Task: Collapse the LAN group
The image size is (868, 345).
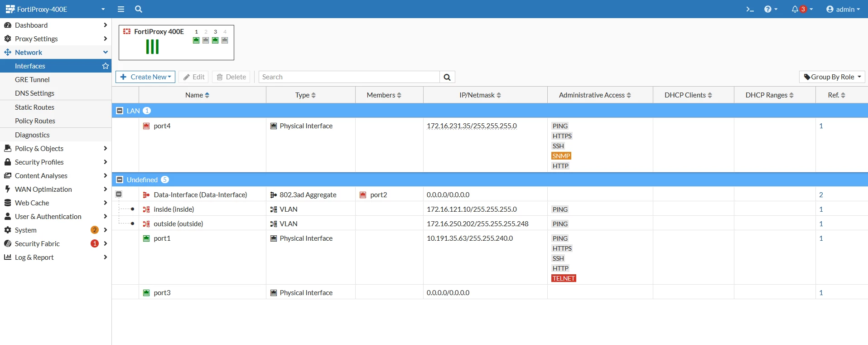Action: (120, 111)
